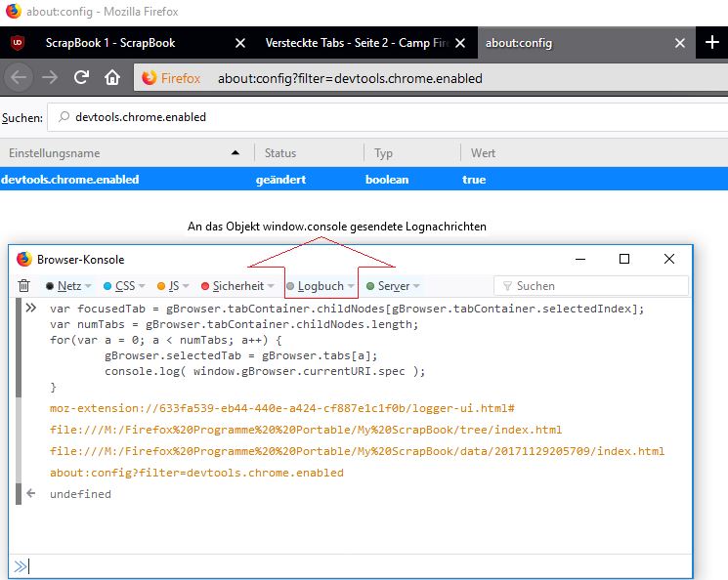
Task: Click the Suchen filter field in the console
Action: pyautogui.click(x=596, y=286)
